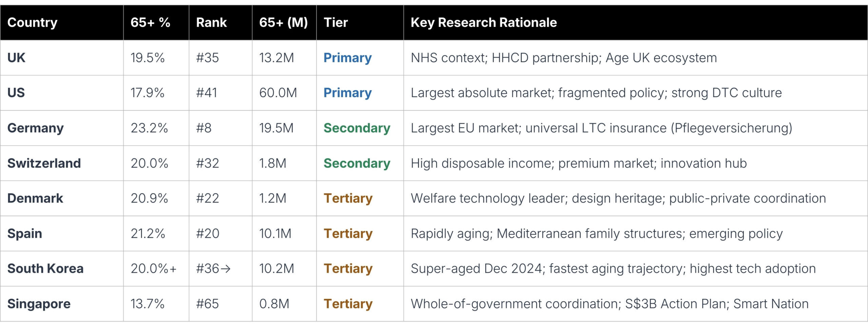The image size is (868, 327).
Task: Select the Tier column header
Action: pyautogui.click(x=336, y=22)
